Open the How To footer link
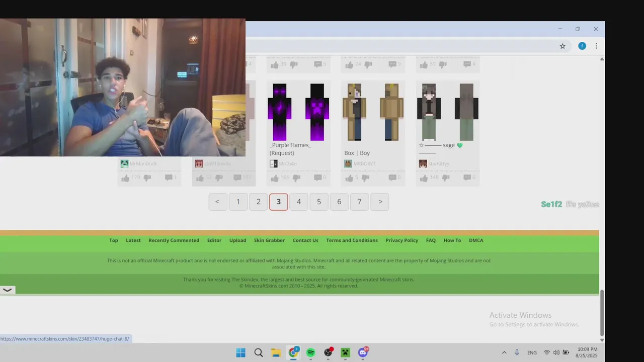 452,240
